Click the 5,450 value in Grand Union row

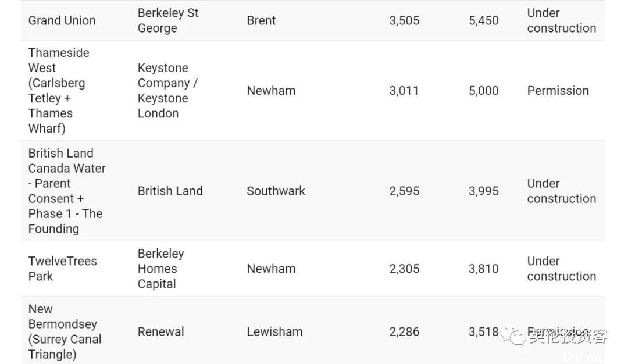(x=483, y=20)
